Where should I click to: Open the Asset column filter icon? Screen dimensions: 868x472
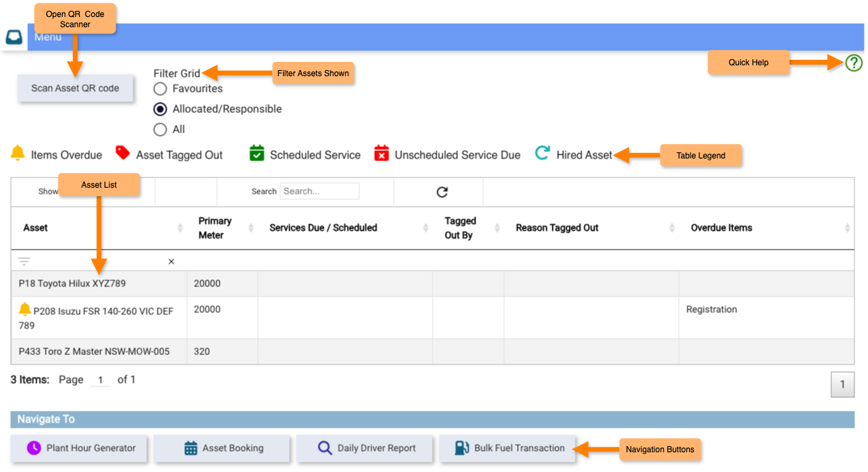tap(24, 261)
